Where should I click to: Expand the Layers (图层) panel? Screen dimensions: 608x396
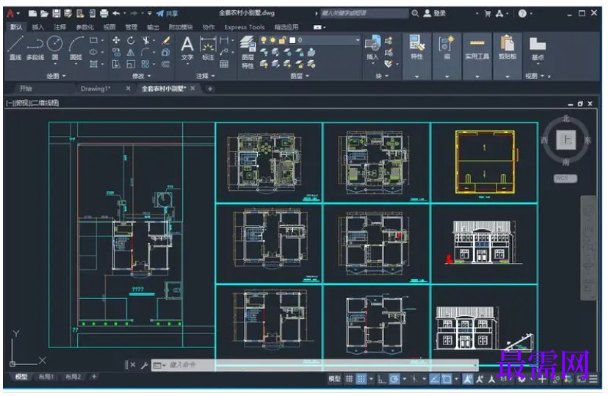point(300,76)
